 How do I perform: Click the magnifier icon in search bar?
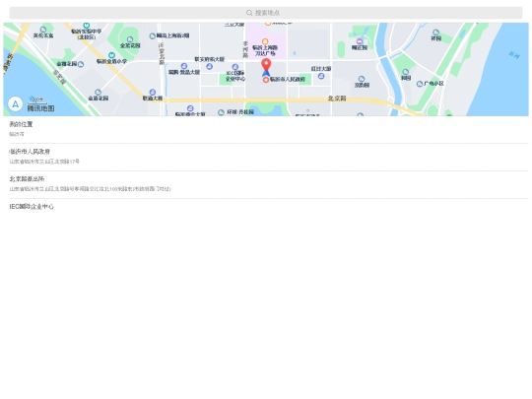249,13
